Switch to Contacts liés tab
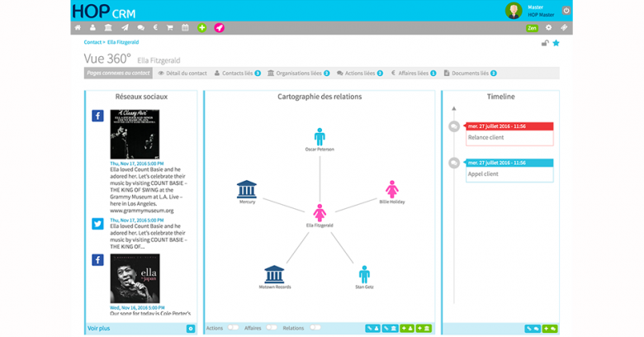Viewport: 644px width, 337px height. tap(237, 74)
